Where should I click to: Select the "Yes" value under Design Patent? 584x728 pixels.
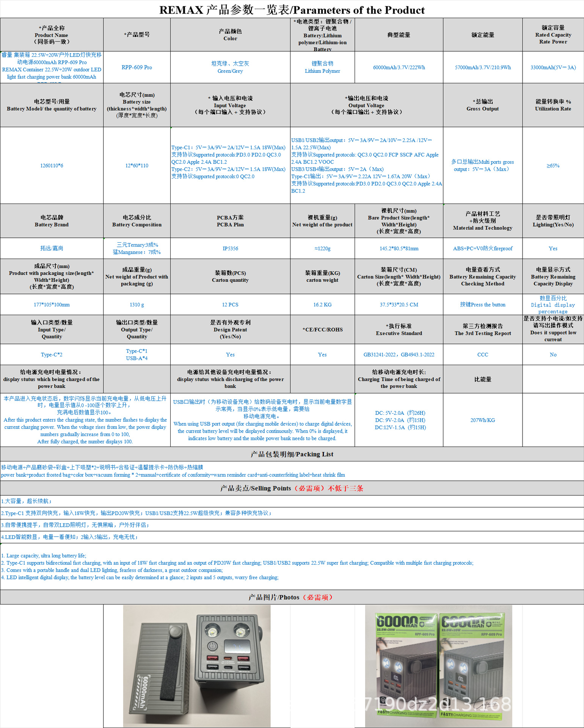click(230, 355)
